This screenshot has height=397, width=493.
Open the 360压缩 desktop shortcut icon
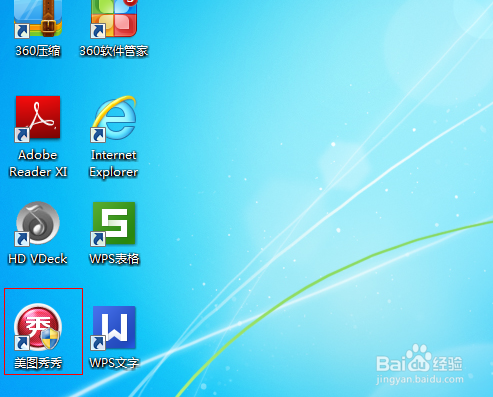(38, 18)
